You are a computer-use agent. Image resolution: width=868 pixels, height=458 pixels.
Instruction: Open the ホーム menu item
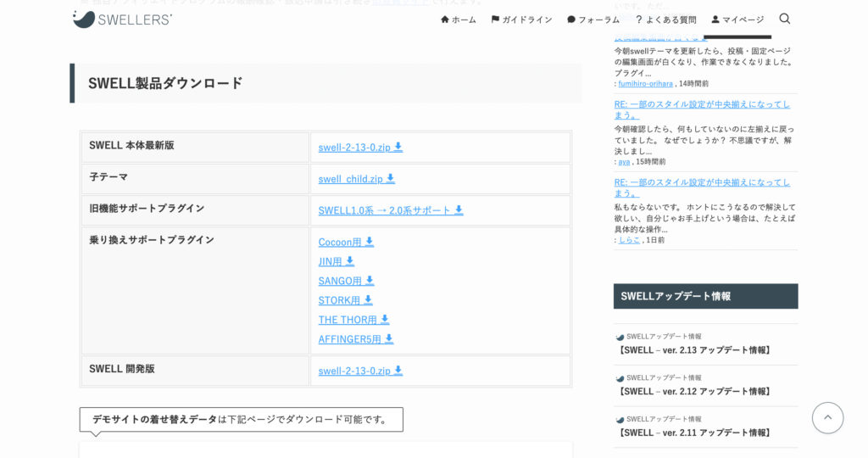(459, 20)
